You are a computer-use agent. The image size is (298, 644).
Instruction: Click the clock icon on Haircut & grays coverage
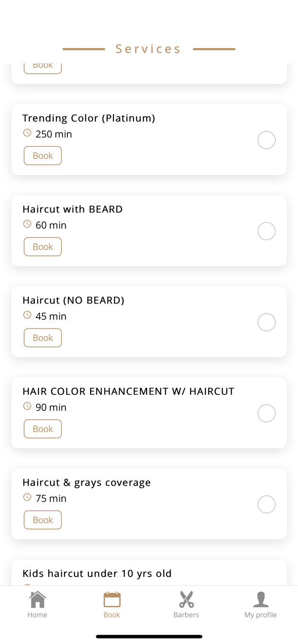pyautogui.click(x=27, y=497)
